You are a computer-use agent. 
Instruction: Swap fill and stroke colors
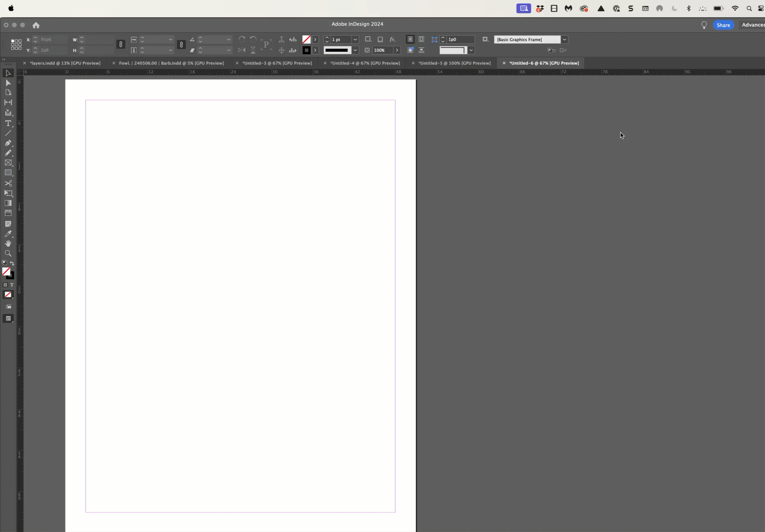pyautogui.click(x=12, y=263)
